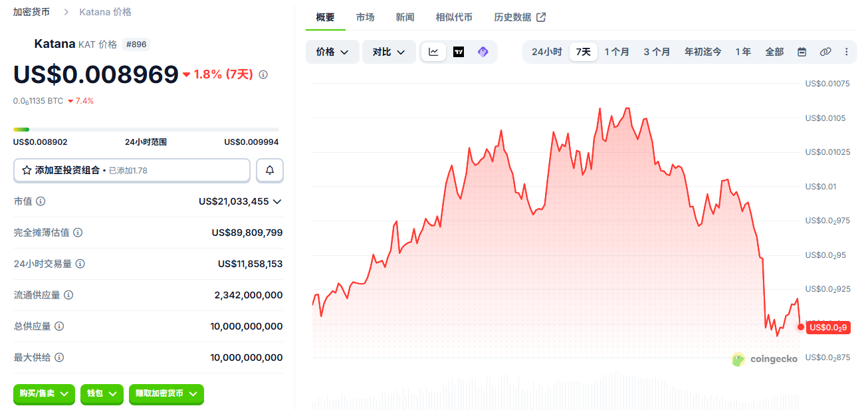868x410 pixels.
Task: Select the 1个月 time range
Action: click(617, 52)
